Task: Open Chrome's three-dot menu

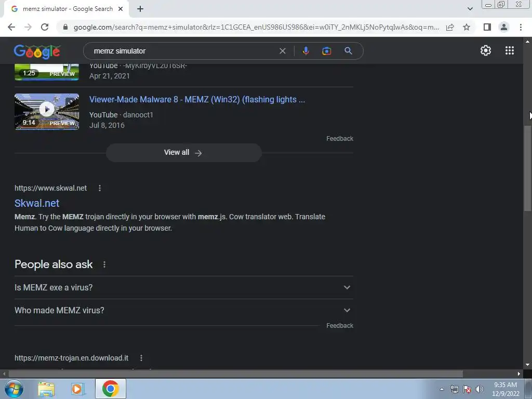Action: (521, 27)
